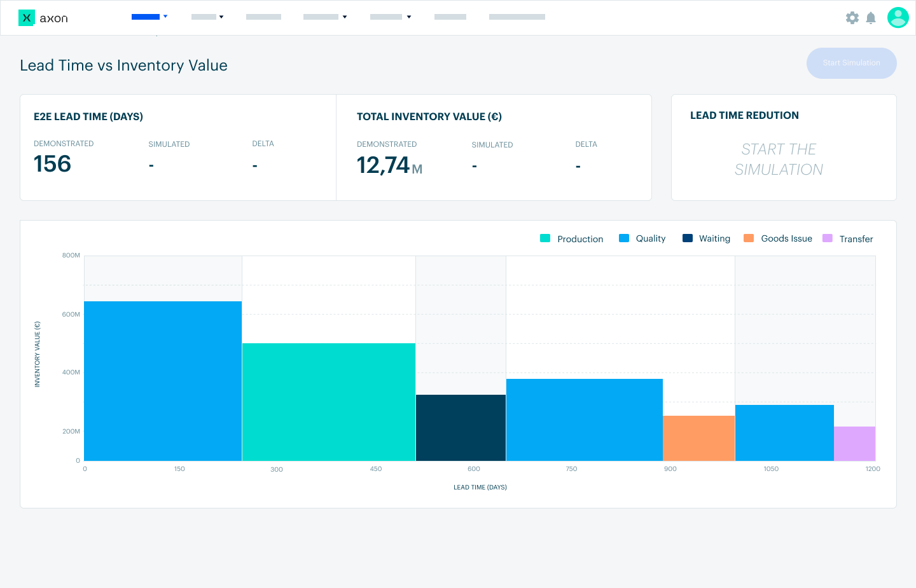Click the Transfer legend label

(856, 239)
